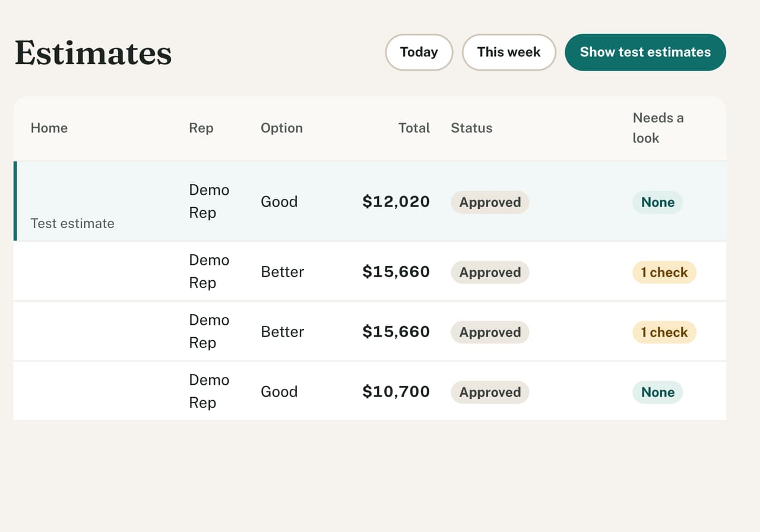Click Demo Rep in the $12,020 row

tap(209, 201)
